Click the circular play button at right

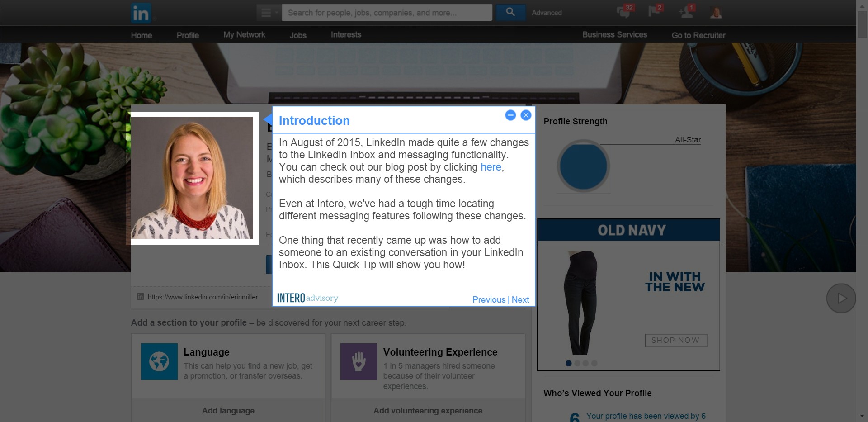coord(841,298)
